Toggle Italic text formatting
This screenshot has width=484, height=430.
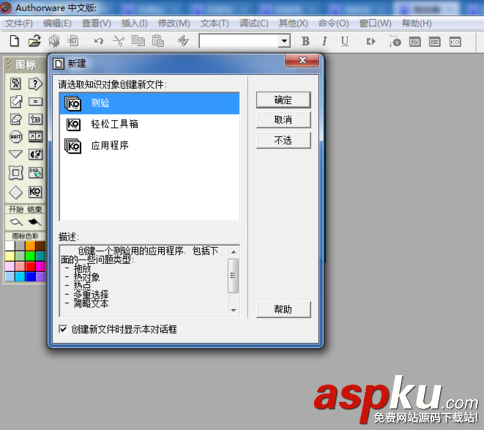324,41
